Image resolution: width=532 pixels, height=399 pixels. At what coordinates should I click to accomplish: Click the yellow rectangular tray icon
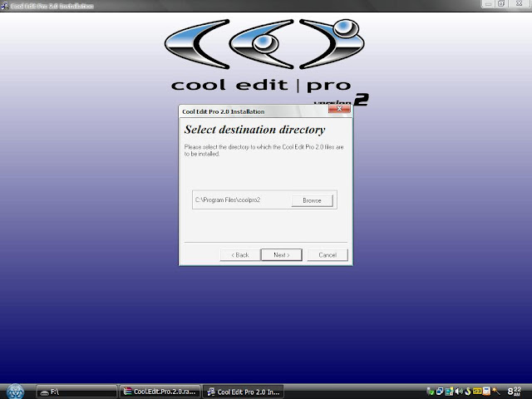coord(477,392)
